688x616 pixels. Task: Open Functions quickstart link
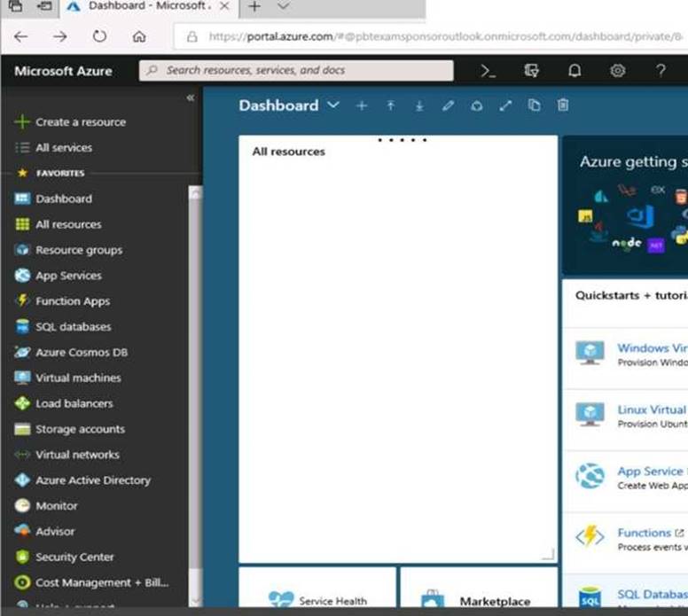pyautogui.click(x=645, y=533)
